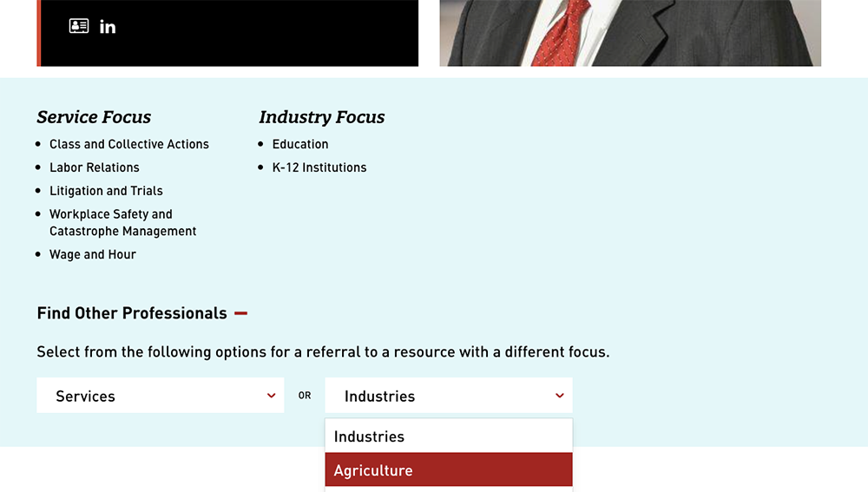Open the Education industry link
Image resolution: width=868 pixels, height=492 pixels.
click(300, 144)
